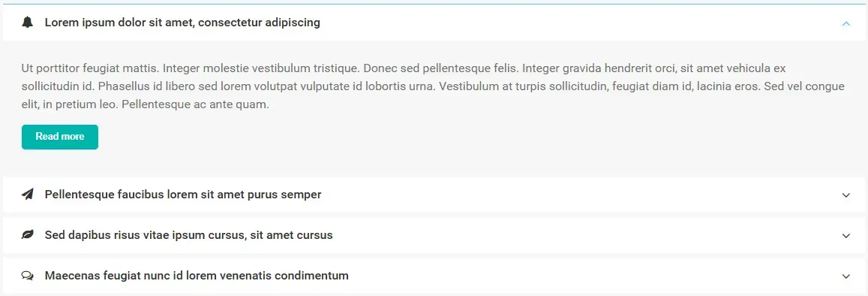Expand Pellentesque faucibus section with its chevron
The image size is (868, 296).
pos(845,195)
